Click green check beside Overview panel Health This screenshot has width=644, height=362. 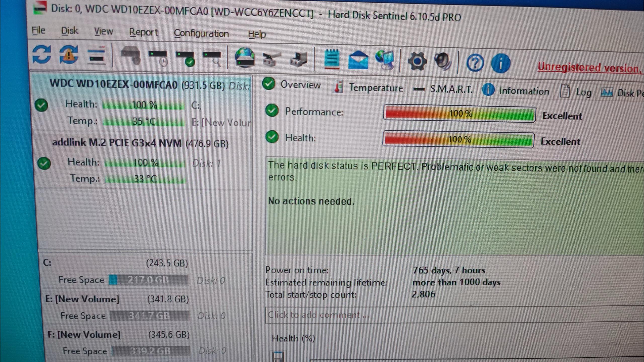point(272,137)
